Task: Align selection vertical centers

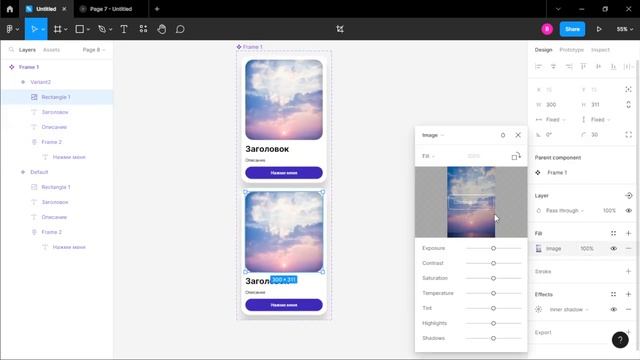Action: 598,67
